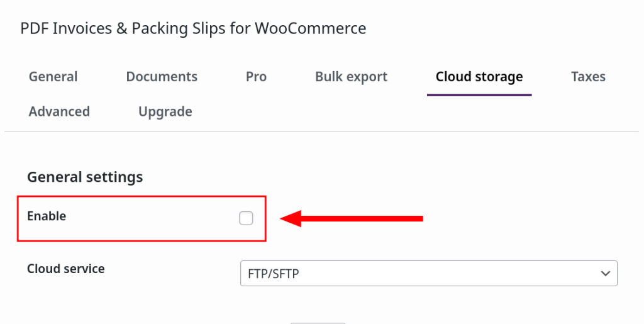Click the purple underline beneath Cloud storage
This screenshot has height=324, width=644.
[479, 94]
